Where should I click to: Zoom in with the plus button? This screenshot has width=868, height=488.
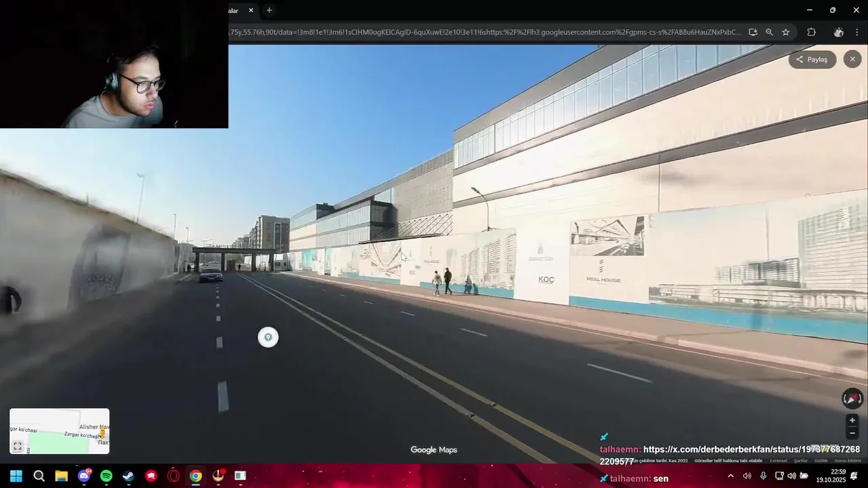(852, 420)
